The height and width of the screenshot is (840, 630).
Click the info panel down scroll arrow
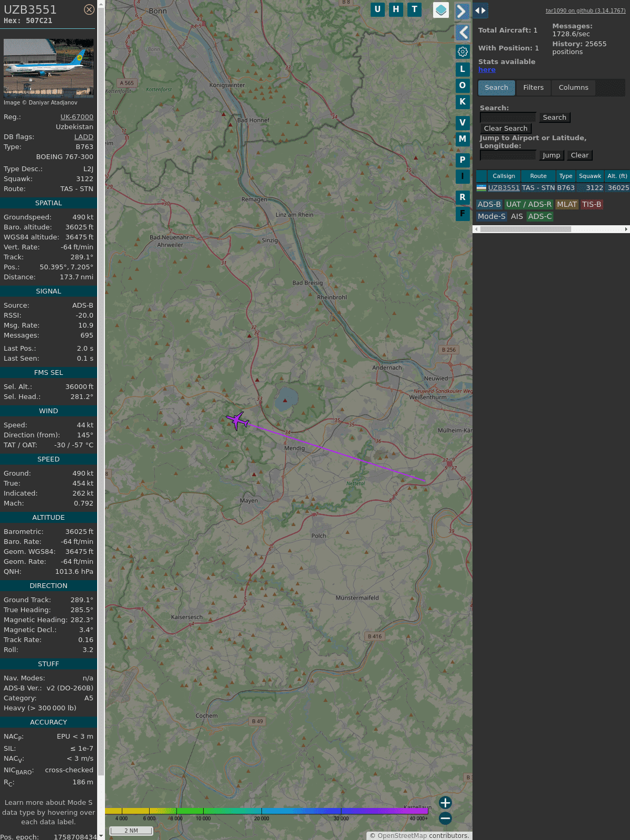point(101,836)
